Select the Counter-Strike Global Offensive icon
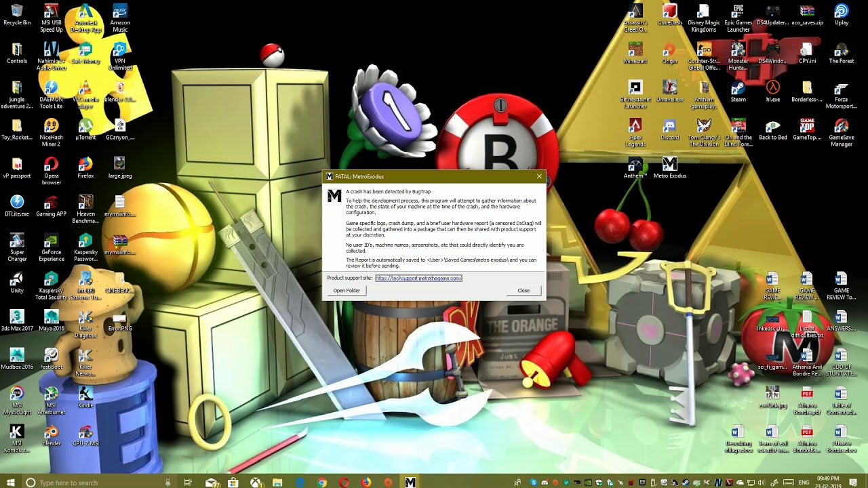868x488 pixels. tap(704, 57)
